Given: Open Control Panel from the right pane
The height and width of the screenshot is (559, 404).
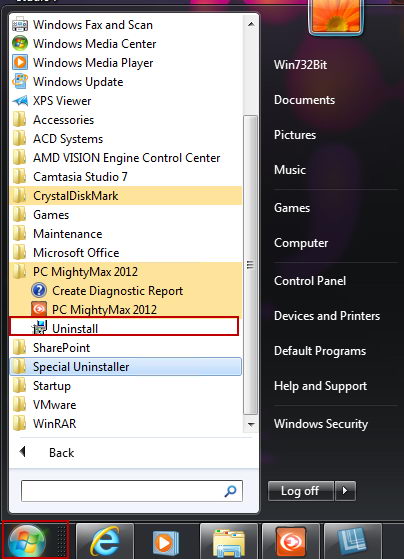Looking at the screenshot, I should [310, 281].
